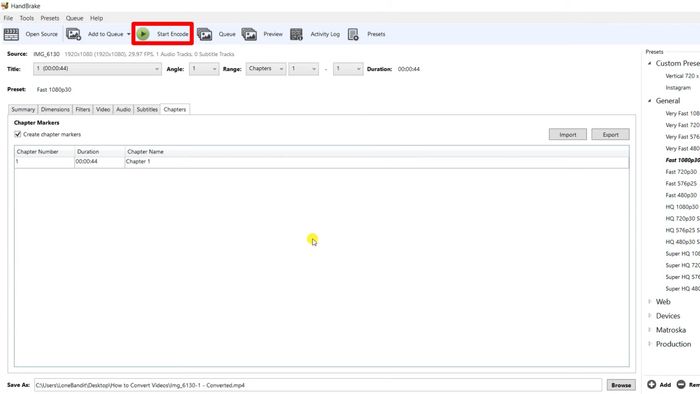
Task: Click the Save As path field
Action: pos(318,385)
